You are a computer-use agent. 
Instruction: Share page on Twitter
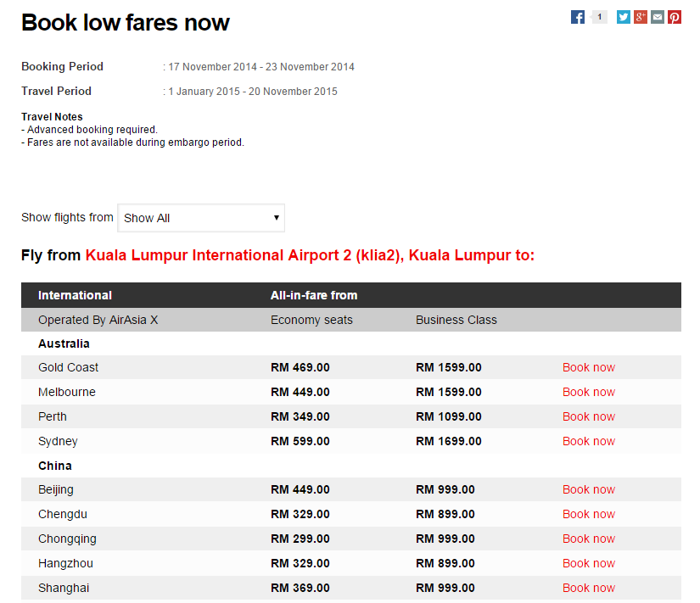624,17
